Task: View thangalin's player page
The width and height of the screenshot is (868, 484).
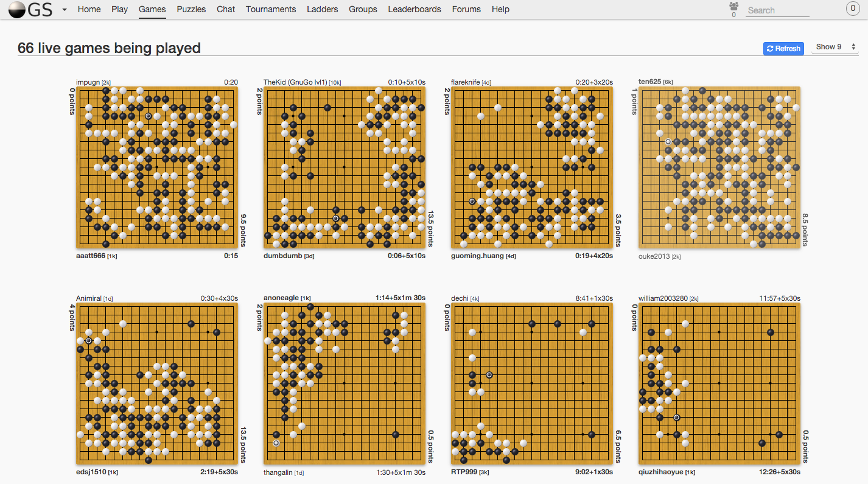Action: click(279, 472)
